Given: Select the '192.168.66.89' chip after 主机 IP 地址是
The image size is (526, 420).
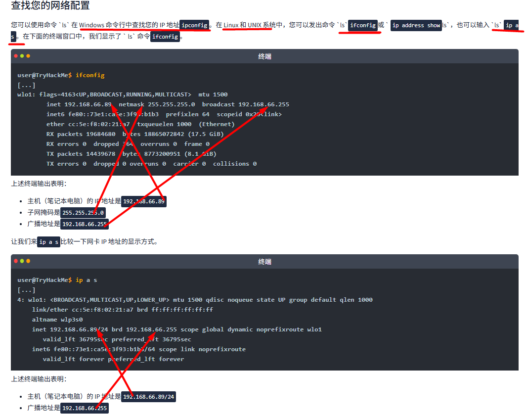Looking at the screenshot, I should (x=143, y=201).
